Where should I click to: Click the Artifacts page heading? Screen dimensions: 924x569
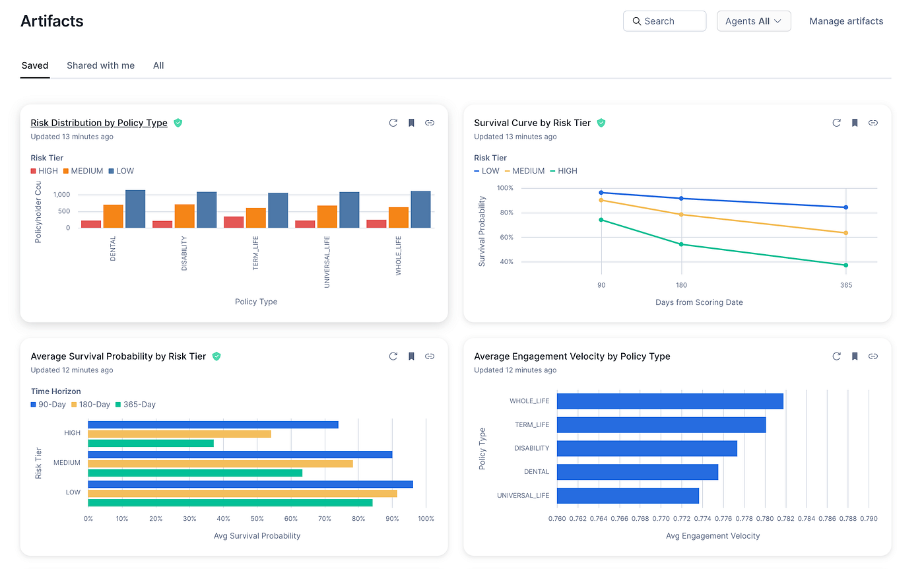[x=52, y=21]
